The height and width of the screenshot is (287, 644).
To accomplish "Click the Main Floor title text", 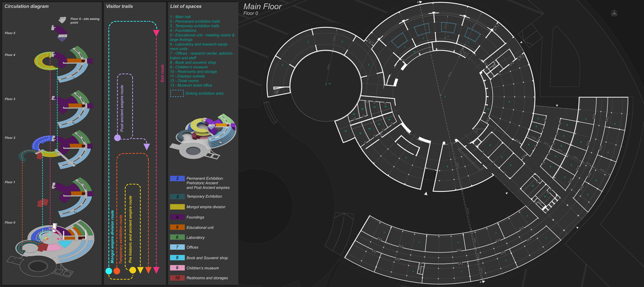I will point(262,6).
